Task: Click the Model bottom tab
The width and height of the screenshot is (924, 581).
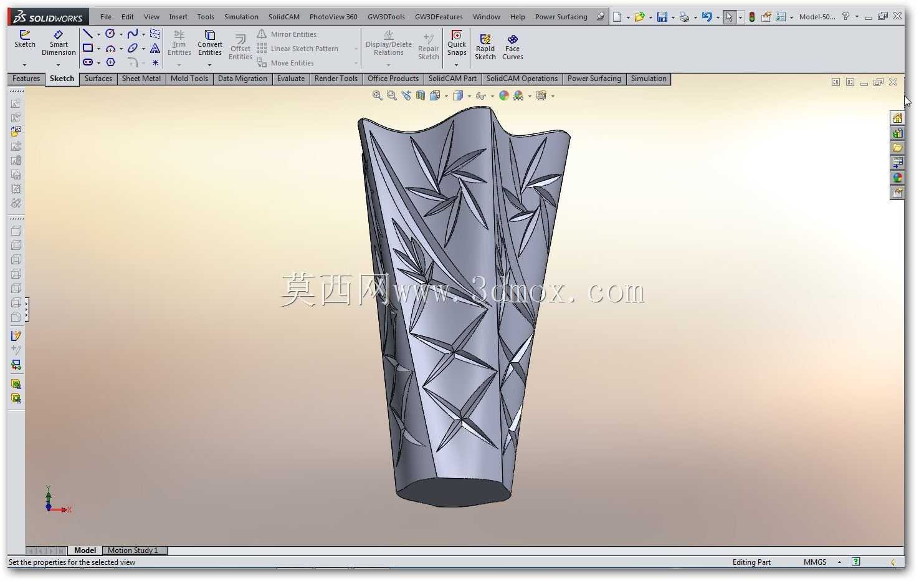Action: coord(85,550)
